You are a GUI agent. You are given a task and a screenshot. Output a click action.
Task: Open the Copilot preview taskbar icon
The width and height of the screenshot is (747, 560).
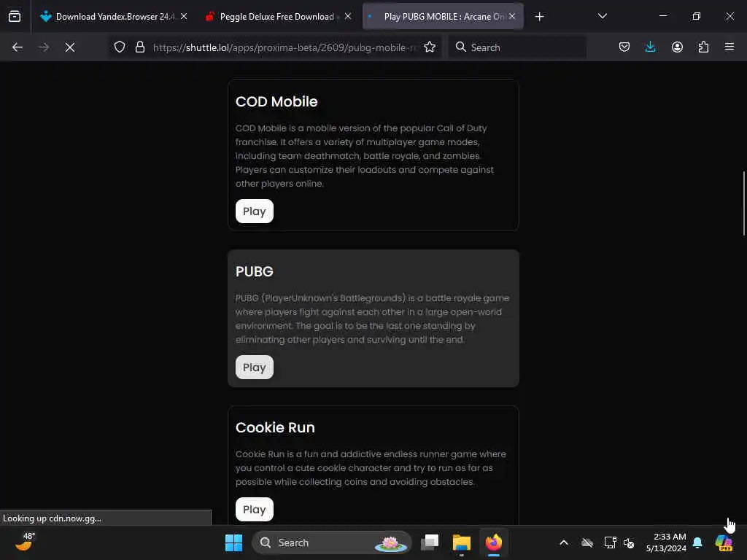(724, 542)
